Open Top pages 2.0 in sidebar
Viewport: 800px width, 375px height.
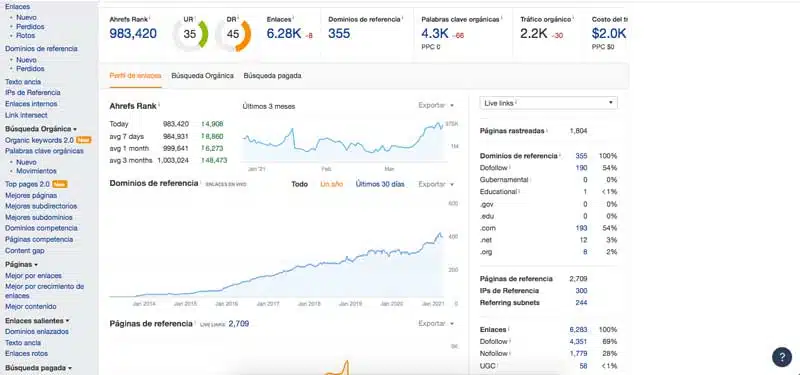click(x=27, y=184)
